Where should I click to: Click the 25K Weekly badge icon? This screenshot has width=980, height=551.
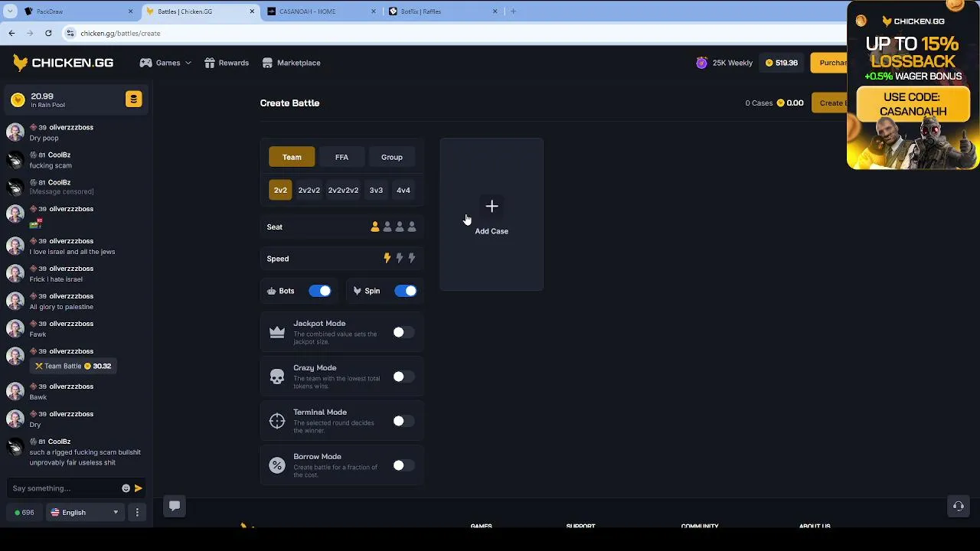(701, 63)
